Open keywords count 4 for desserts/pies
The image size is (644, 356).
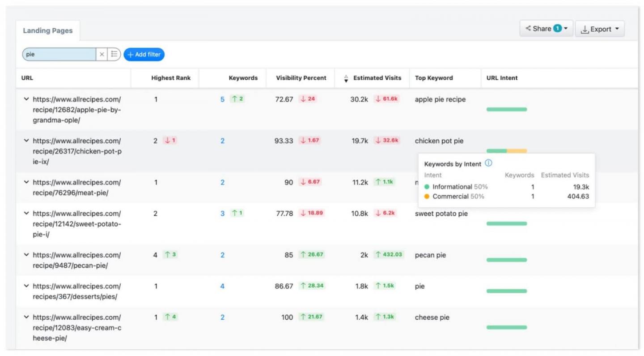point(222,286)
